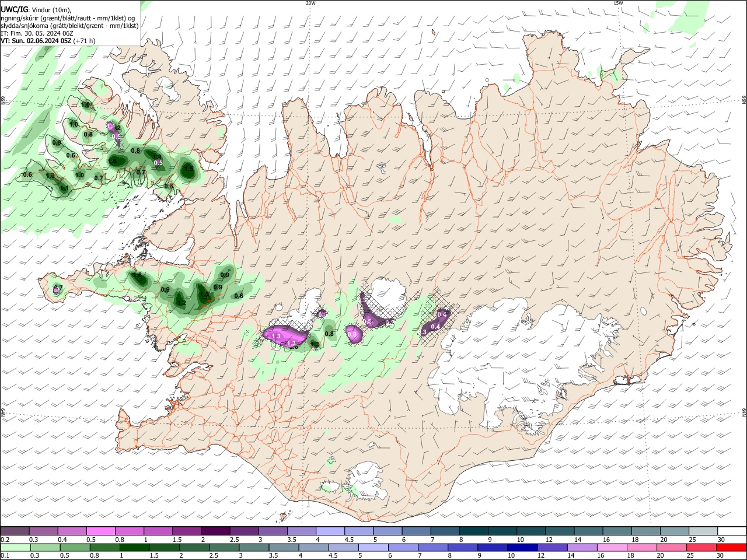Click the 10 mm dark teal swatch in upper legend

[530, 531]
